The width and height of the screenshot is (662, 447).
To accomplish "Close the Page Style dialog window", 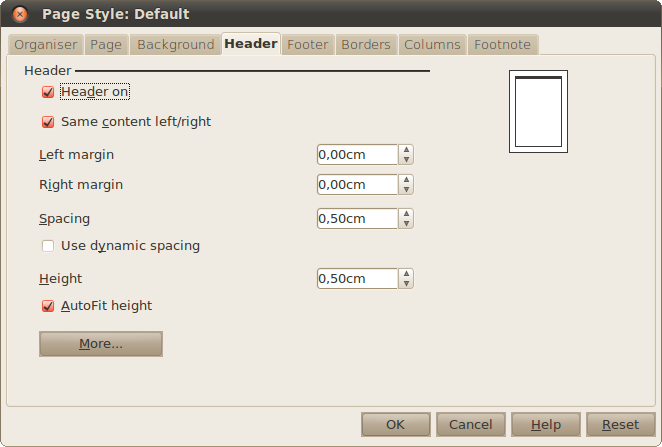I will (x=19, y=14).
